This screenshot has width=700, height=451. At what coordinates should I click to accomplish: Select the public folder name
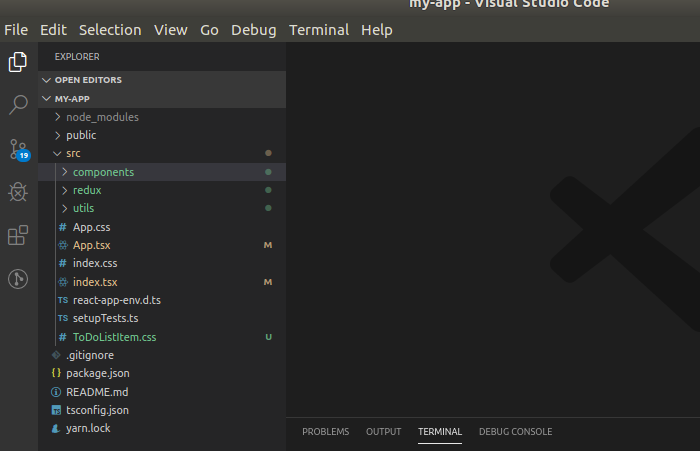click(81, 135)
